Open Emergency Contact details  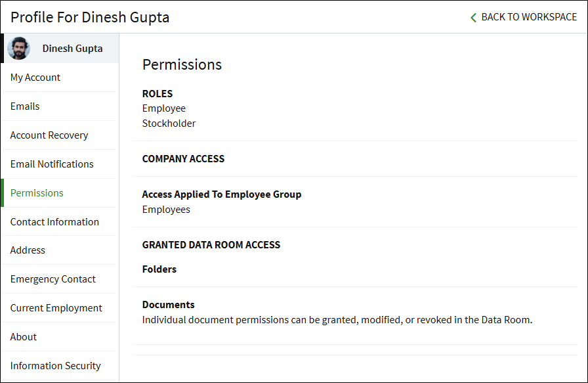[53, 279]
